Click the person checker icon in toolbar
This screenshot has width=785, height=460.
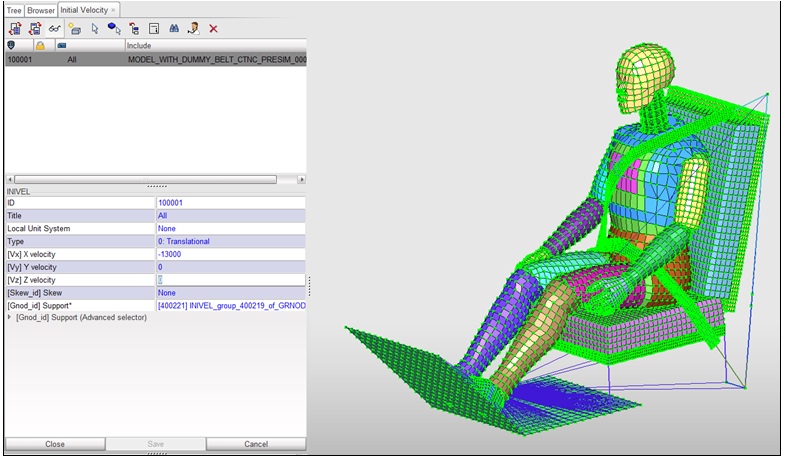pos(192,29)
